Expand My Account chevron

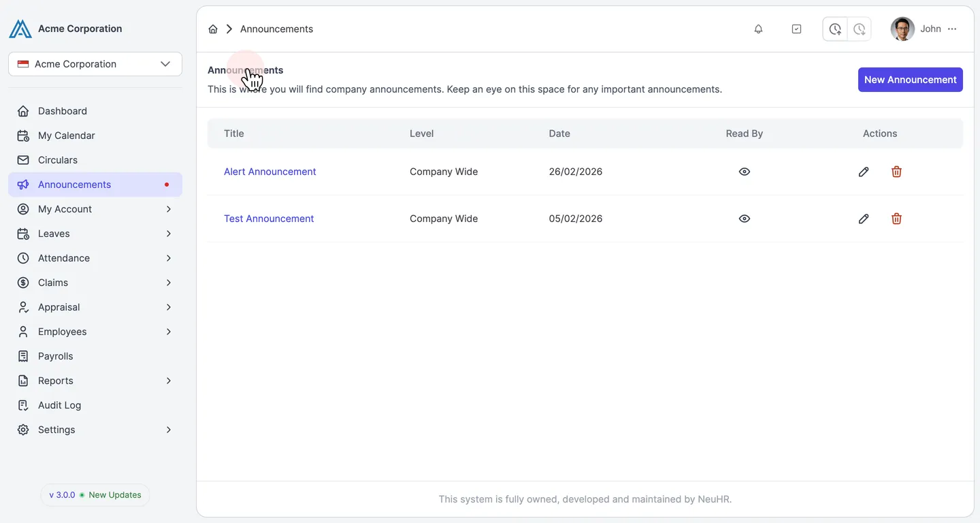click(x=169, y=209)
